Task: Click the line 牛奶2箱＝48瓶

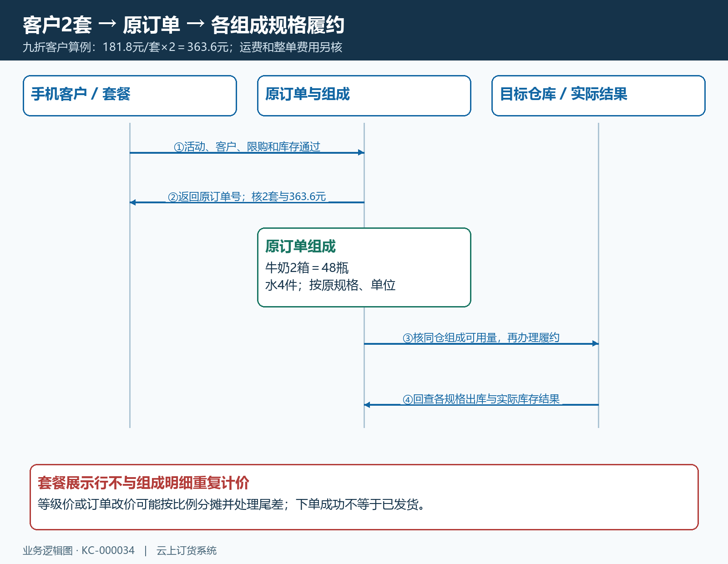Action: pos(307,267)
